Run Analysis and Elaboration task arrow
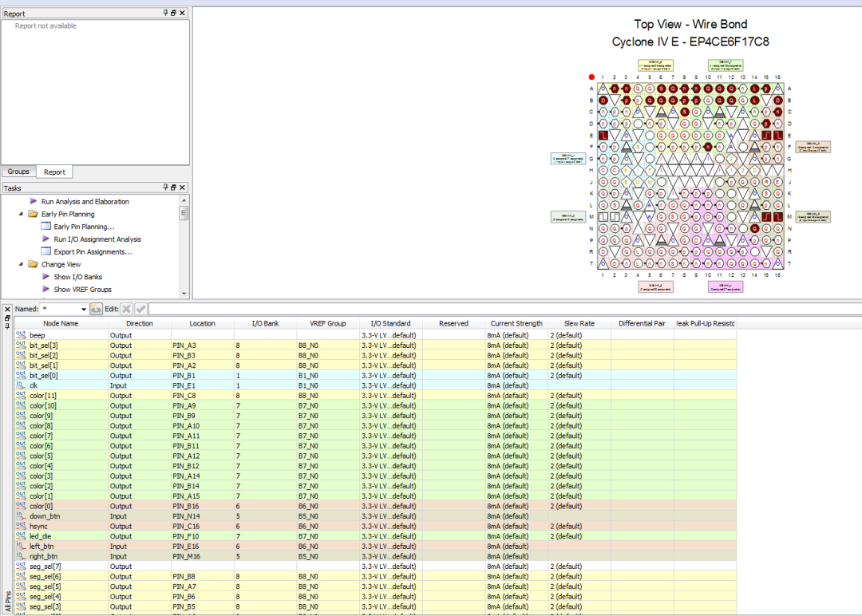Screen dimensions: 862x616 point(34,201)
